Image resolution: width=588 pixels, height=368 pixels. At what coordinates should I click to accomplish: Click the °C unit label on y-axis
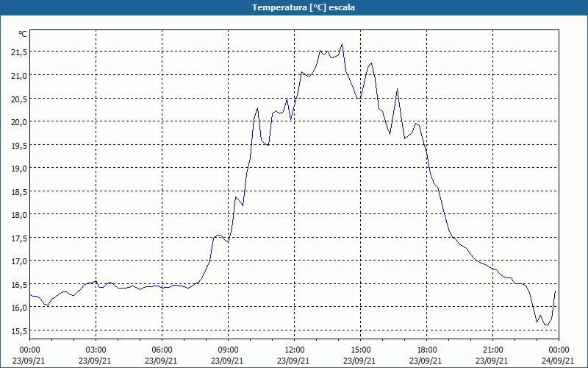(23, 34)
